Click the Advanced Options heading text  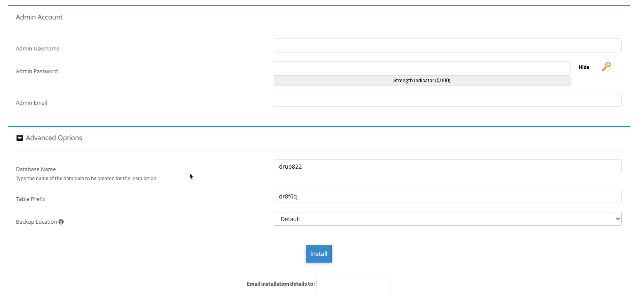(54, 138)
